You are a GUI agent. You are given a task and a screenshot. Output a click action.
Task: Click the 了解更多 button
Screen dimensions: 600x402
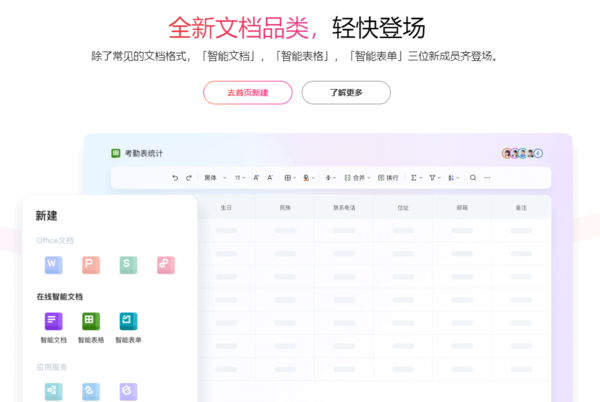[x=346, y=93]
